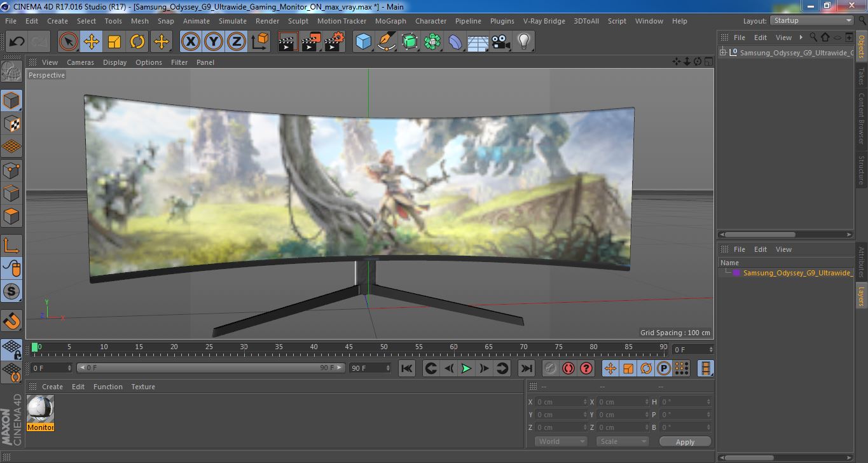Switch to Content Browser side tab
Image resolution: width=868 pixels, height=463 pixels.
pos(862,118)
